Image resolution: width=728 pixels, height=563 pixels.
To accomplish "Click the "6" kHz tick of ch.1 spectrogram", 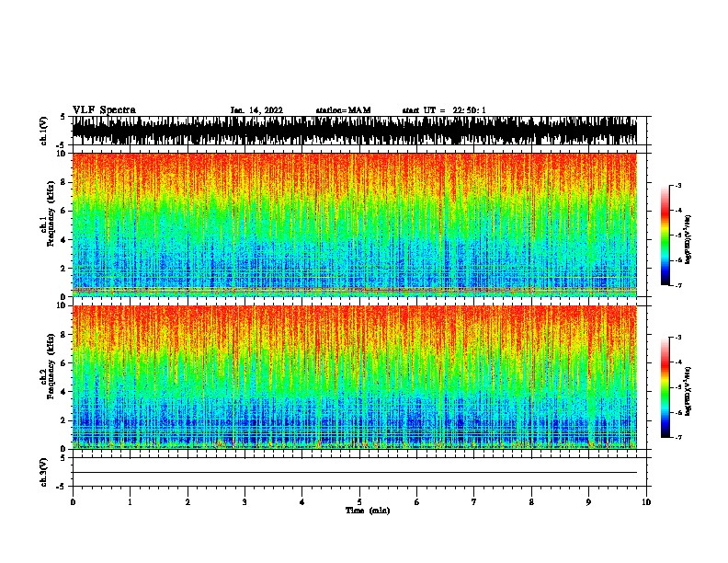I will (x=64, y=211).
